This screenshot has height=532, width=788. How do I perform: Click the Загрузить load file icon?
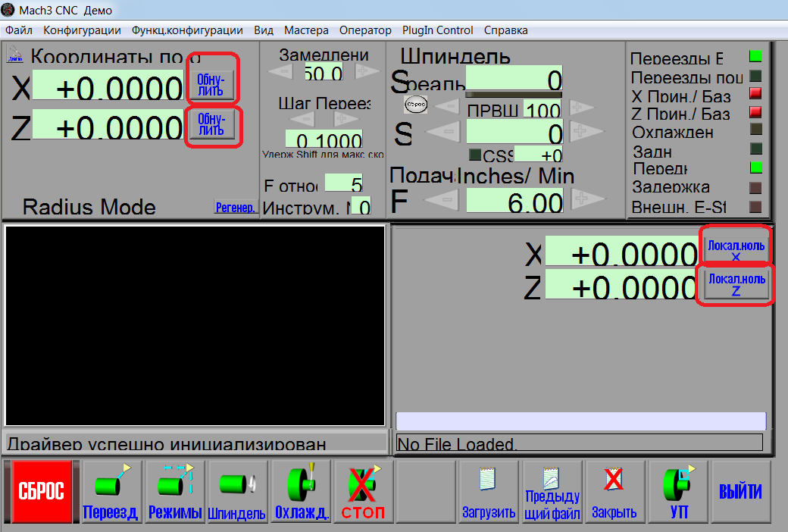click(x=489, y=491)
